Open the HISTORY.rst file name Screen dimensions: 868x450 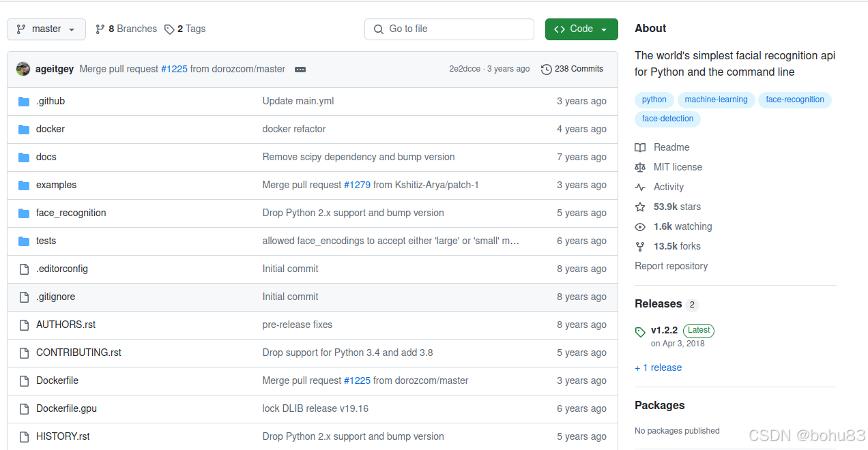pos(63,436)
